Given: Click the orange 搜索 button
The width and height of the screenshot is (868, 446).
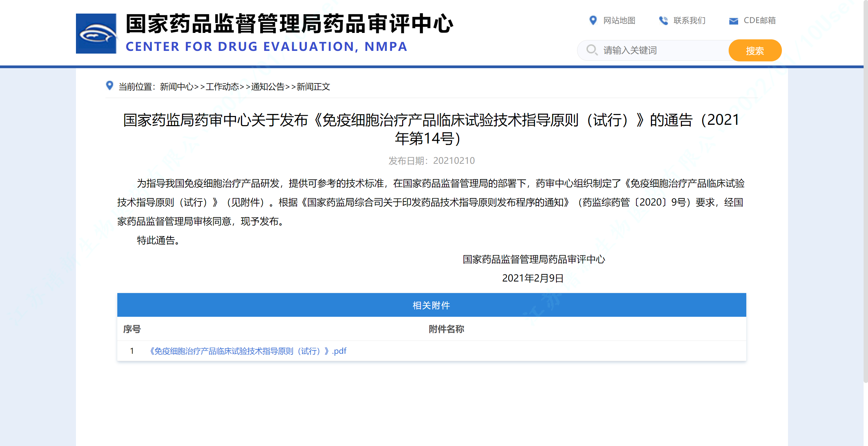Looking at the screenshot, I should (755, 51).
